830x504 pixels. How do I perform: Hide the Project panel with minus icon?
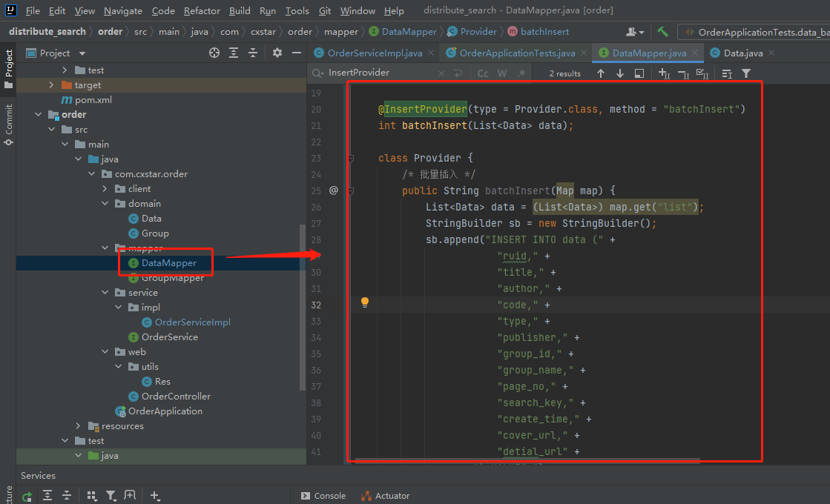click(x=297, y=53)
